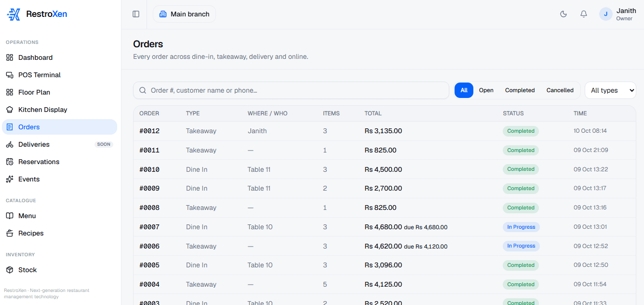Click the time 09 Oct 21:09

point(591,150)
